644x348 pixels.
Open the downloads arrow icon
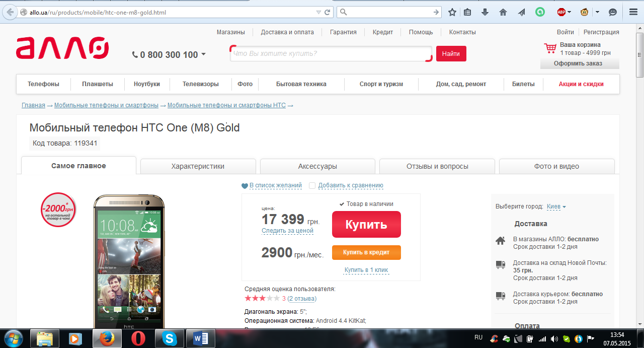[485, 12]
